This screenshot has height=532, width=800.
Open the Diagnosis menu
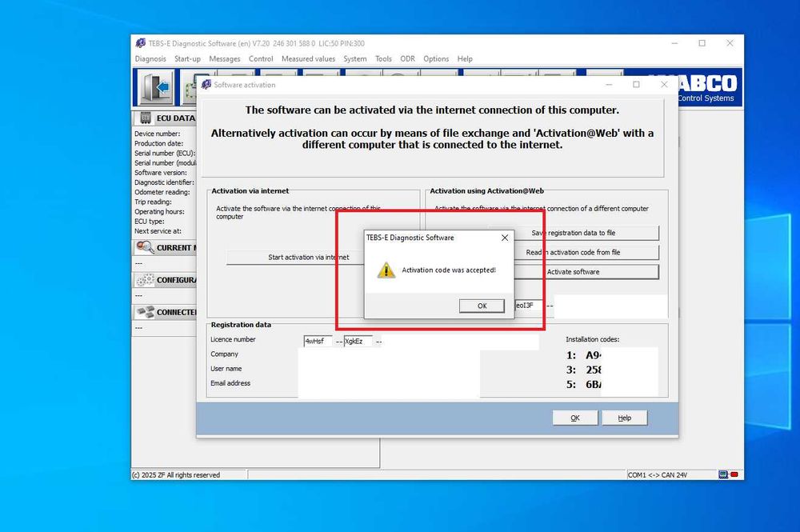150,58
